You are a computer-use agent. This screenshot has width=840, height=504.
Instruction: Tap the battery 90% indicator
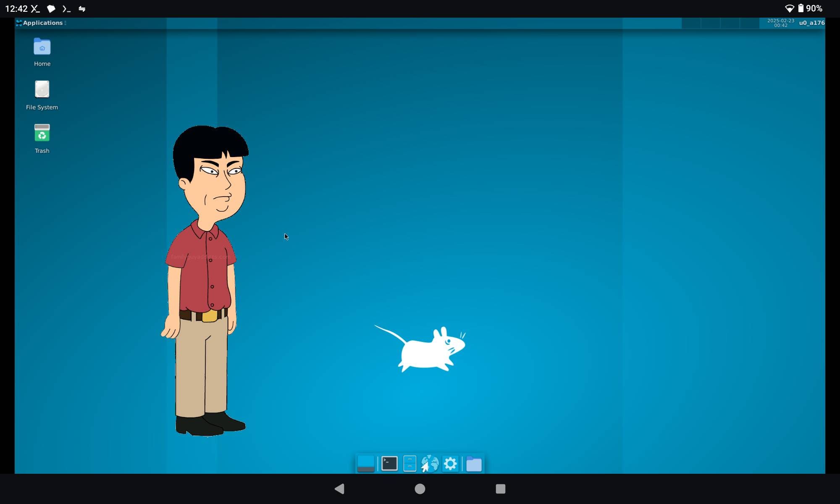pos(810,8)
